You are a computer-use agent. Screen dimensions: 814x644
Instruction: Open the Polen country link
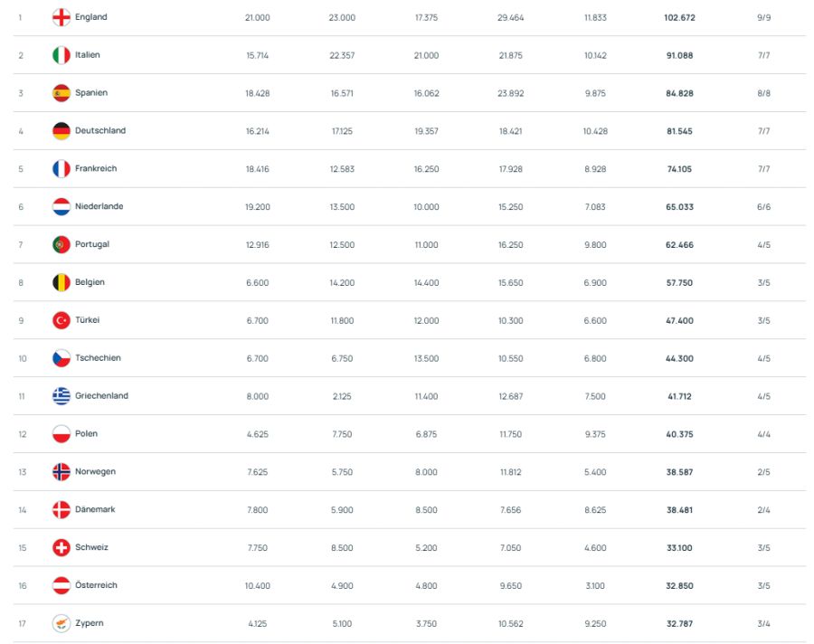87,434
